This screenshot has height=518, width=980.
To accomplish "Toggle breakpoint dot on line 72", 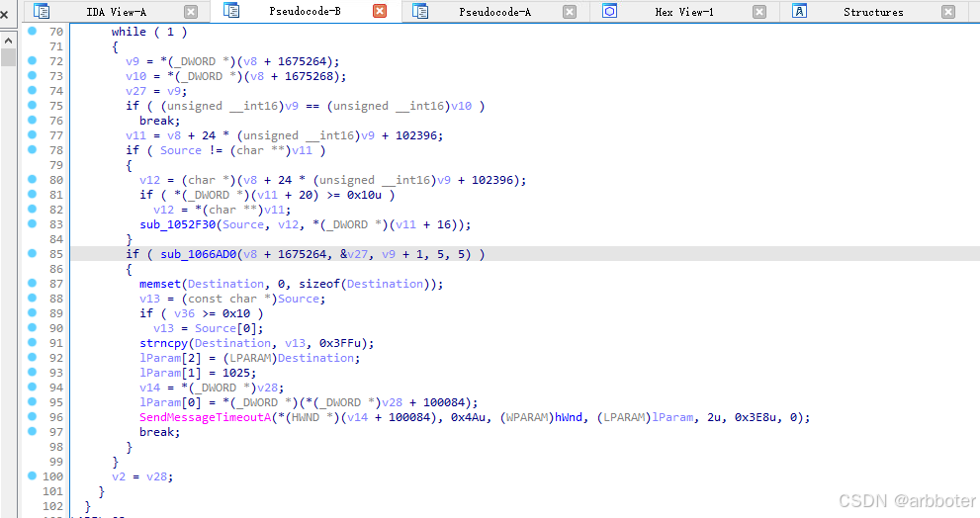I will click(32, 60).
